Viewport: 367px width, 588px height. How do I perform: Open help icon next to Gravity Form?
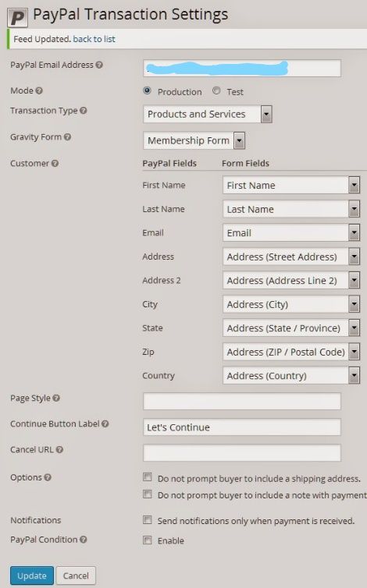click(67, 137)
